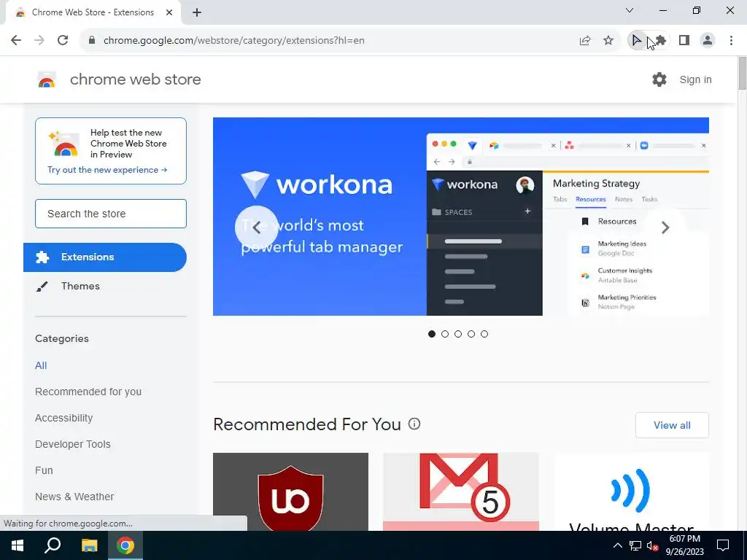Select the second carousel dot
This screenshot has height=560, width=747.
(445, 334)
